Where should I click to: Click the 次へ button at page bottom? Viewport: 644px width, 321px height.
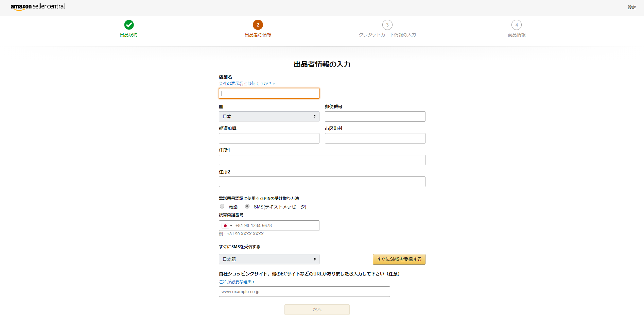click(317, 309)
